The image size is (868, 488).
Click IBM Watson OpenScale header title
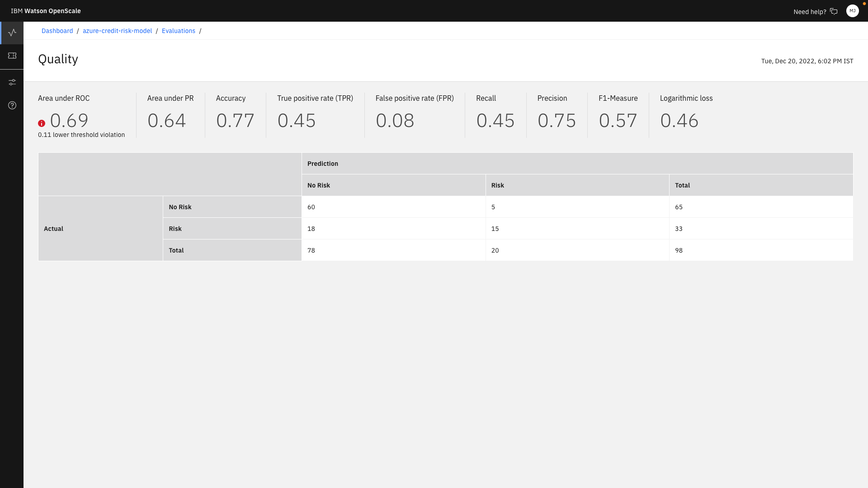(46, 11)
